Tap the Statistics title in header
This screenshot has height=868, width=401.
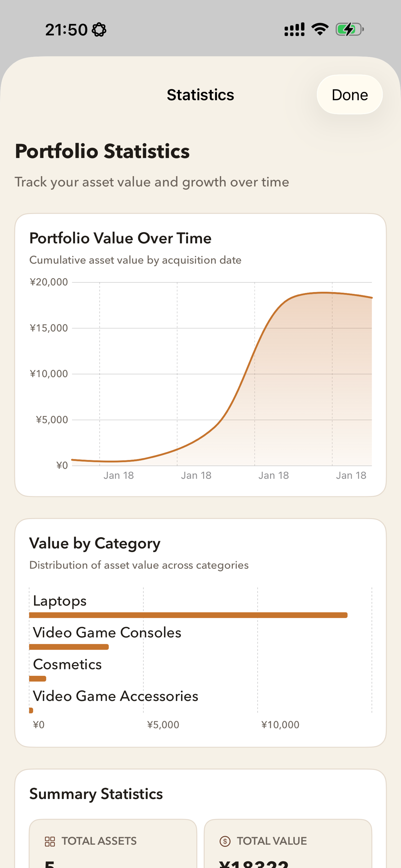click(200, 95)
